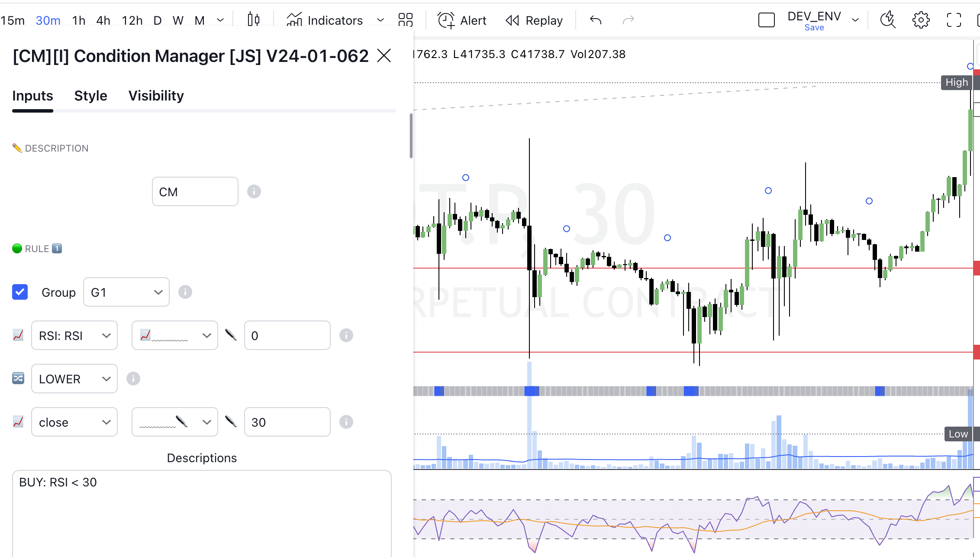Open the candlestick chart type selector
Viewport: 980px width, 557px height.
[x=254, y=20]
